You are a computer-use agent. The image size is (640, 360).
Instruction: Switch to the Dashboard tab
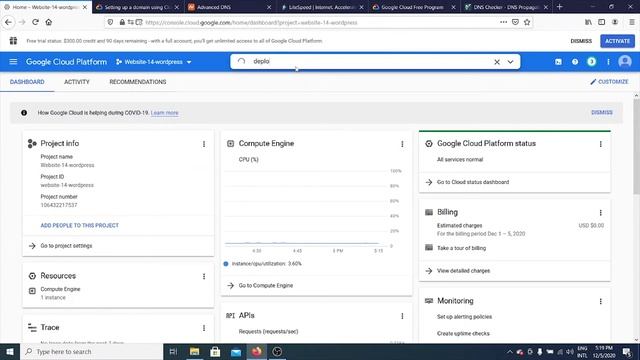(27, 82)
